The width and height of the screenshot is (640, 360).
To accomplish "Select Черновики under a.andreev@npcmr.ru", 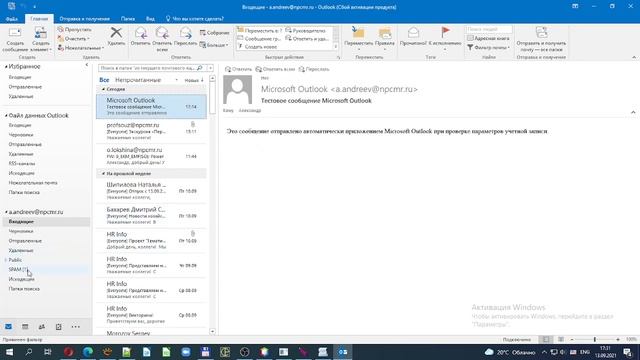I will (x=21, y=231).
